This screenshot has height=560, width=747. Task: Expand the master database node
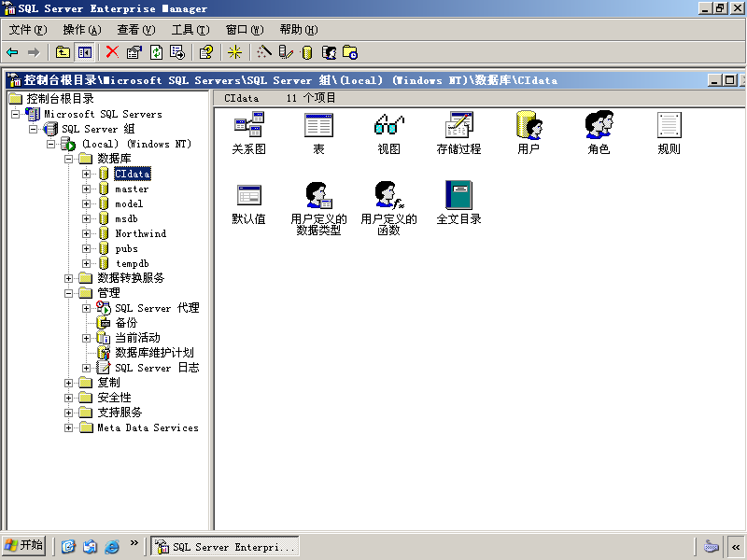point(86,189)
